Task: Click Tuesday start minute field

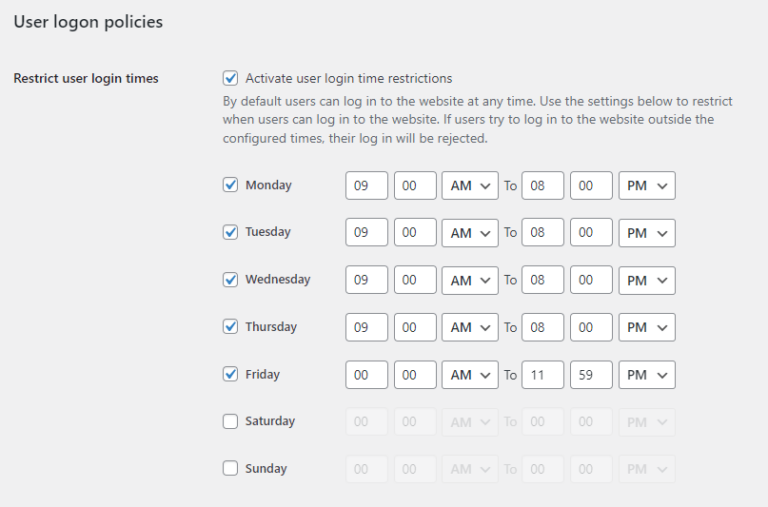Action: click(415, 233)
